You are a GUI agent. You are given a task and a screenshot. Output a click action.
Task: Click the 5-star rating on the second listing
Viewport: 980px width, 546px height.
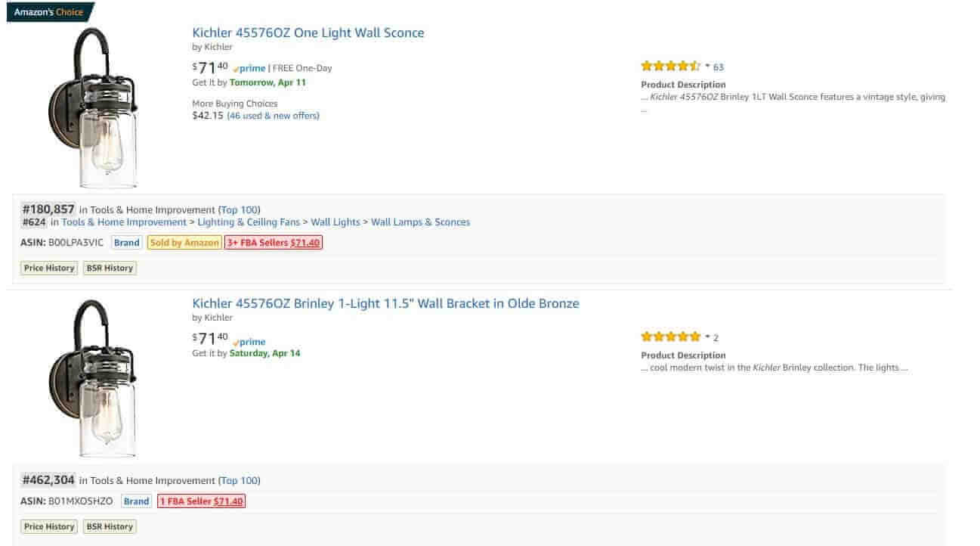tap(669, 336)
